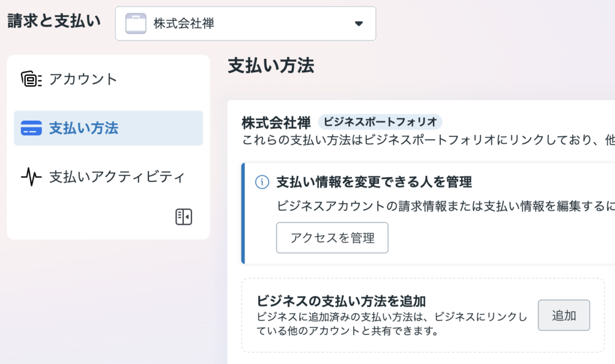
Task: Collapse the sidebar using the panel icon
Action: (x=184, y=217)
